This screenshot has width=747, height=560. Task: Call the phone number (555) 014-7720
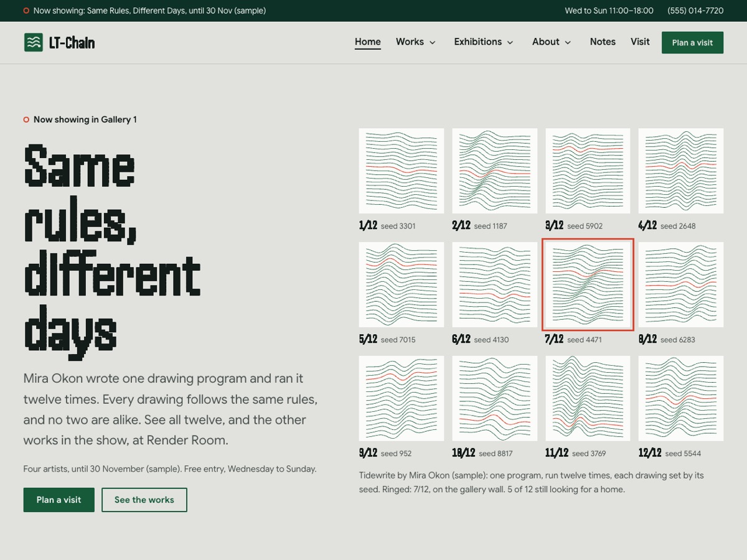[695, 11]
